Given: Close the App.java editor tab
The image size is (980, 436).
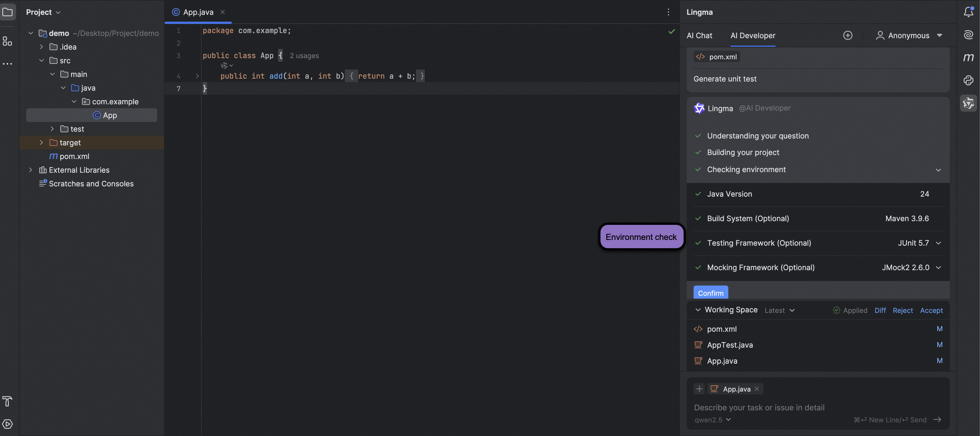Looking at the screenshot, I should click(x=223, y=12).
